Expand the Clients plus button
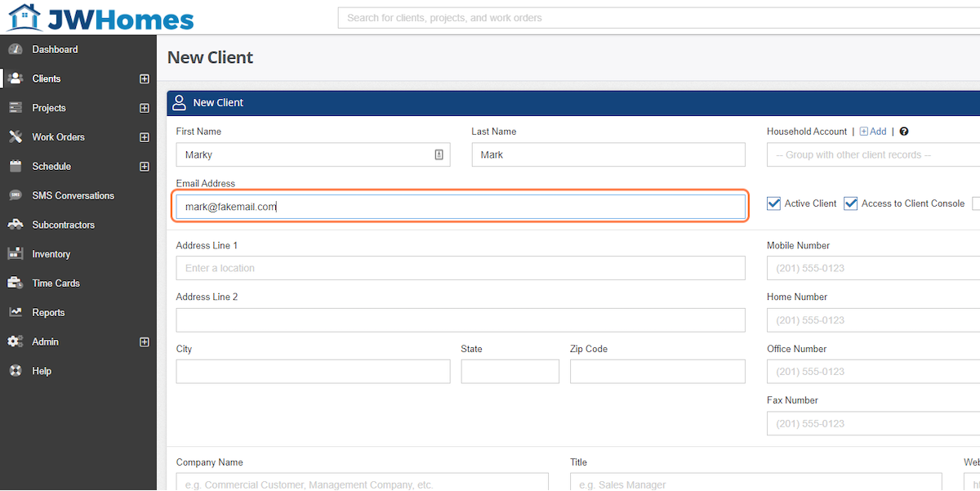Screen dimensions: 980x491 click(145, 79)
